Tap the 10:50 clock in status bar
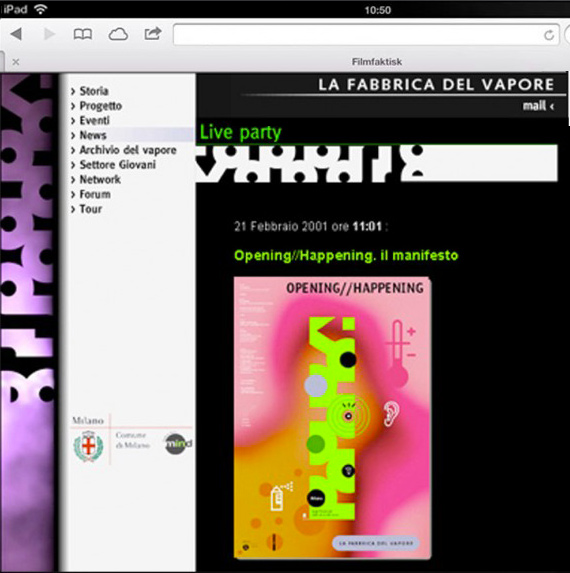570x573 pixels. point(377,10)
